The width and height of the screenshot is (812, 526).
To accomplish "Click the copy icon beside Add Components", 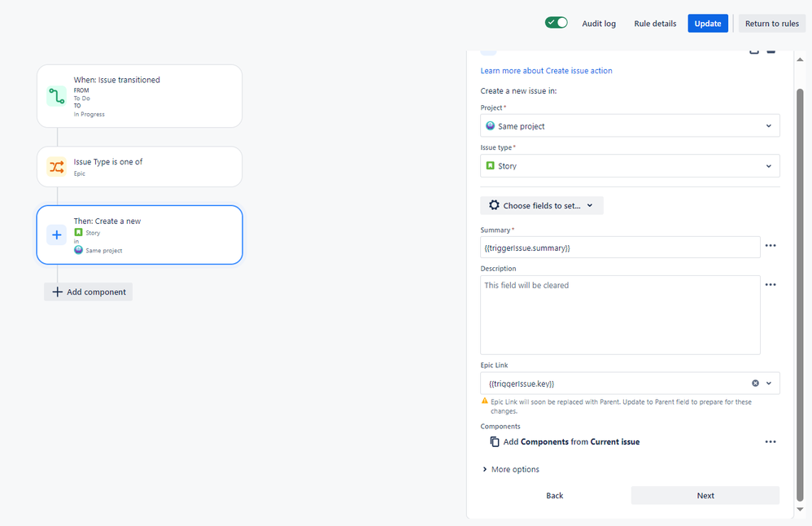I will point(495,442).
